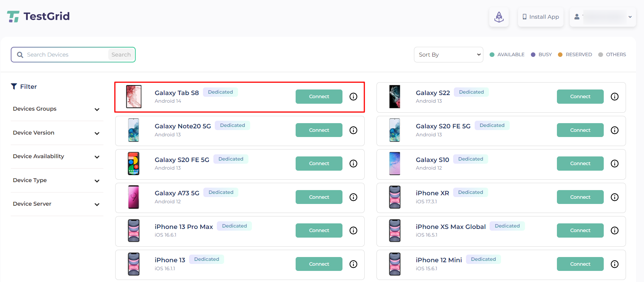Screen dimensions: 644x282
Task: Connect to Galaxy S22
Action: tap(580, 96)
